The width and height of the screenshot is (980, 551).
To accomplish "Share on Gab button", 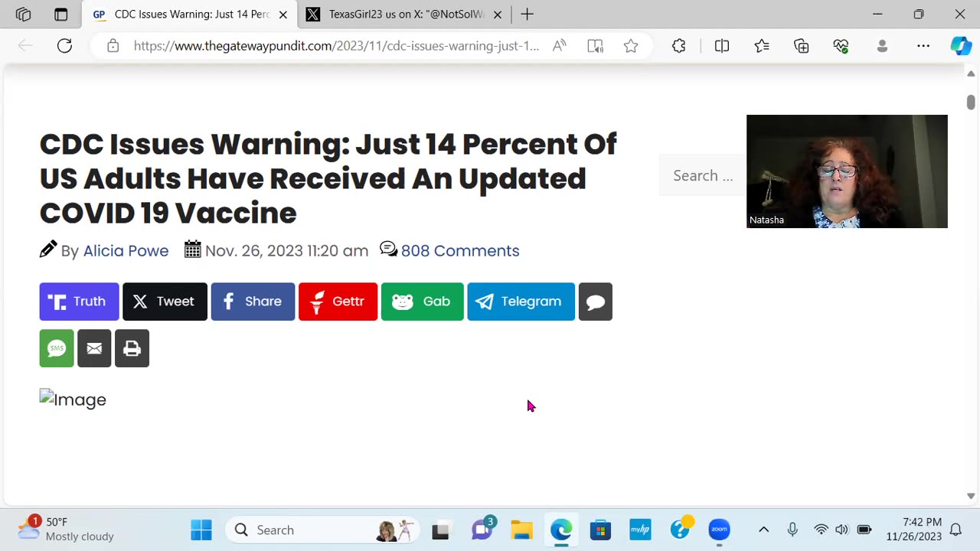I will coord(422,302).
